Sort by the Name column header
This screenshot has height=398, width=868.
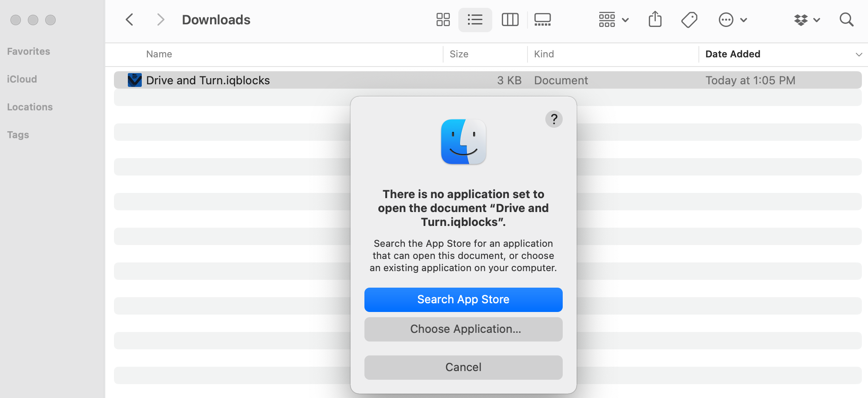159,54
